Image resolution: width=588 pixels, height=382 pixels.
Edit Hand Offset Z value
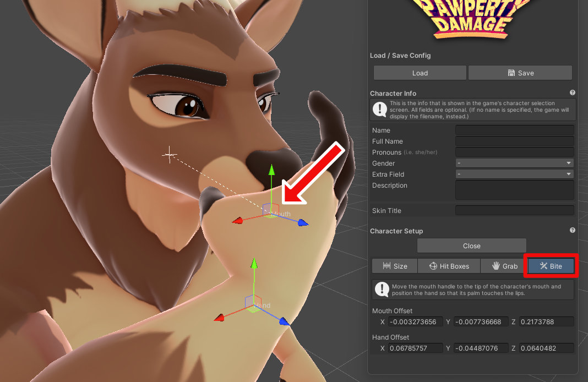[546, 348]
